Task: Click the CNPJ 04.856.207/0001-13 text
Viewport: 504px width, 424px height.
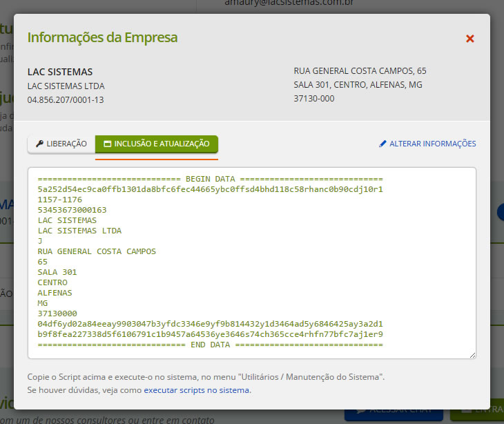Action: click(x=66, y=100)
